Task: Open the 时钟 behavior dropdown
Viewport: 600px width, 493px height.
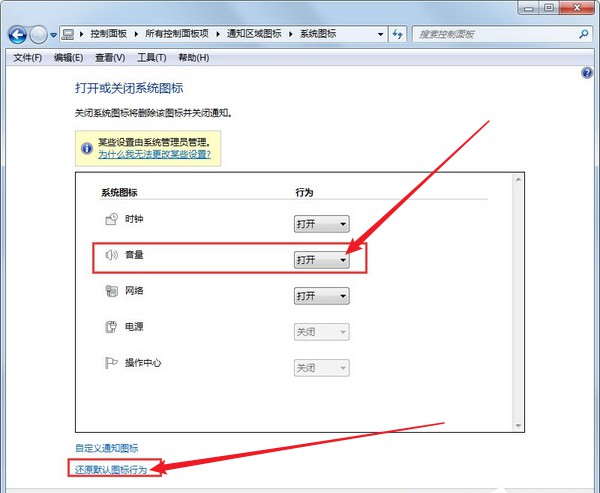Action: [321, 224]
